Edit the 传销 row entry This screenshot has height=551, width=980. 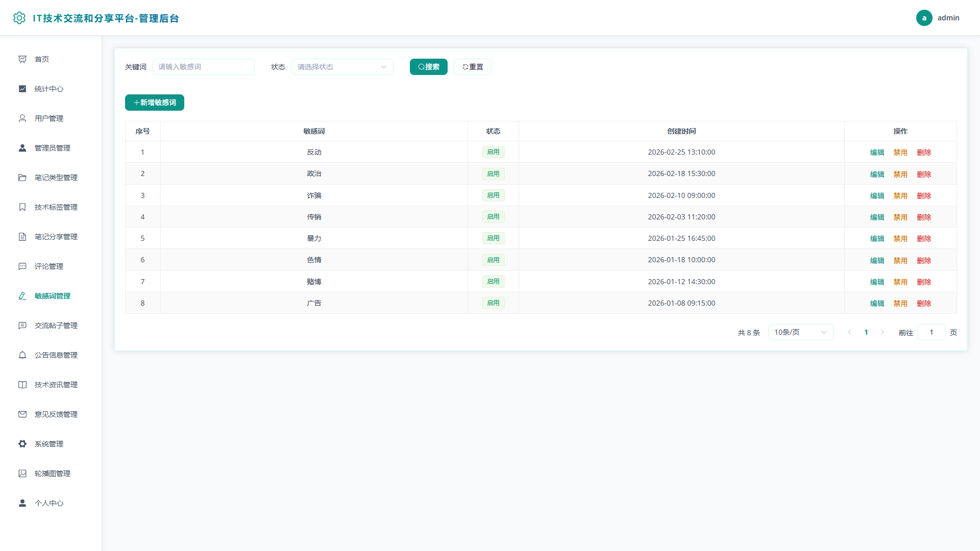(877, 217)
